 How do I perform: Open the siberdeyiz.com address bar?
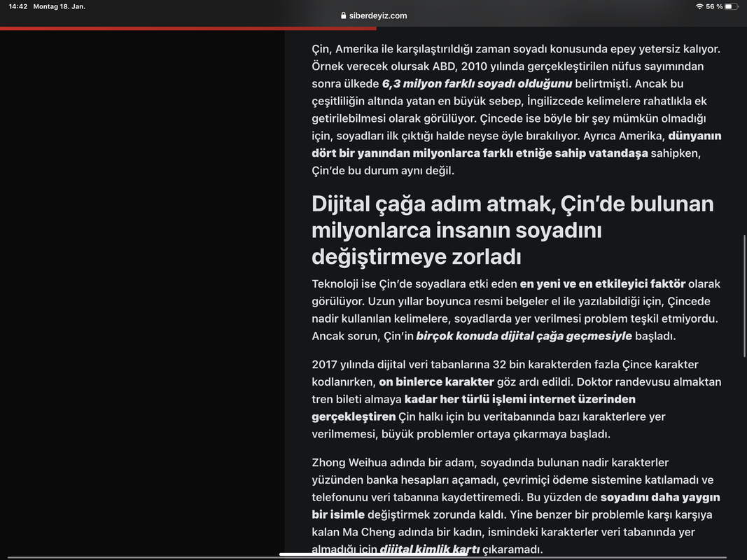coord(374,15)
